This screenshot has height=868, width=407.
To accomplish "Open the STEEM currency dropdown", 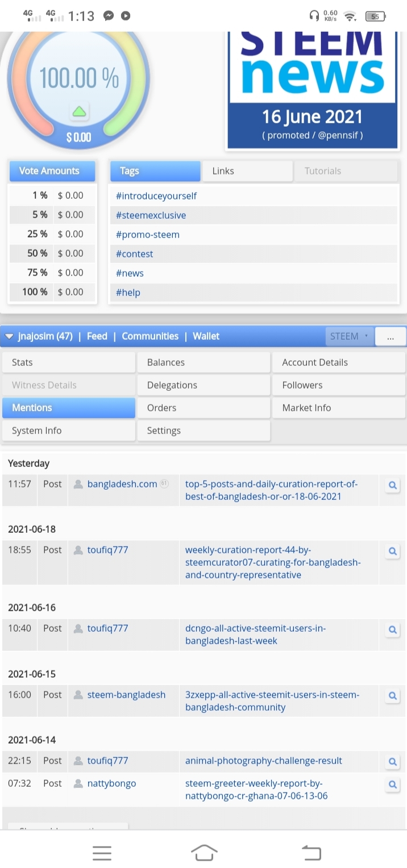I will pos(350,336).
